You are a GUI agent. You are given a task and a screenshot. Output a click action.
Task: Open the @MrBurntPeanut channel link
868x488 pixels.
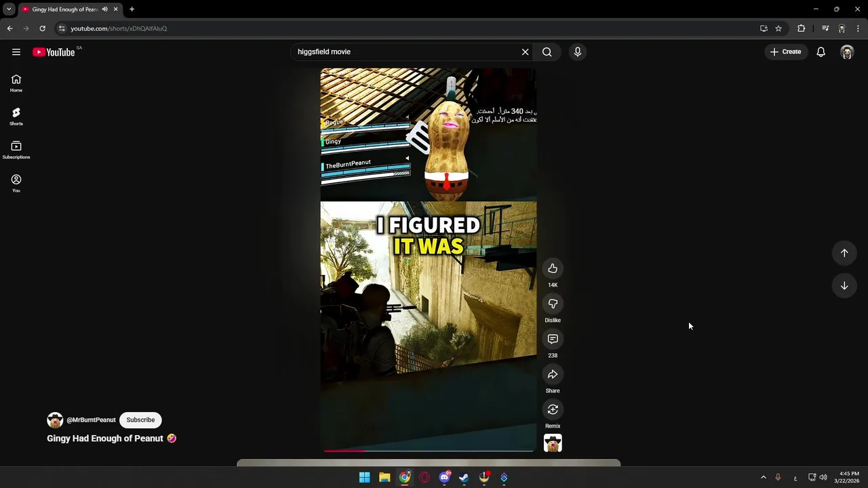[91, 420]
